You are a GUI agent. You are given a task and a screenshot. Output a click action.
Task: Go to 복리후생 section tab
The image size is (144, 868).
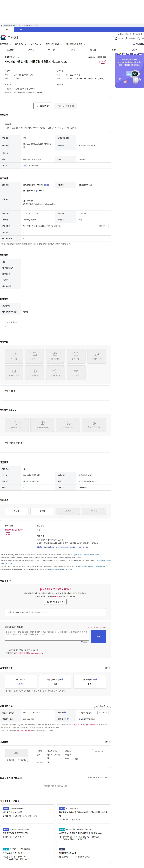(x=72, y=50)
